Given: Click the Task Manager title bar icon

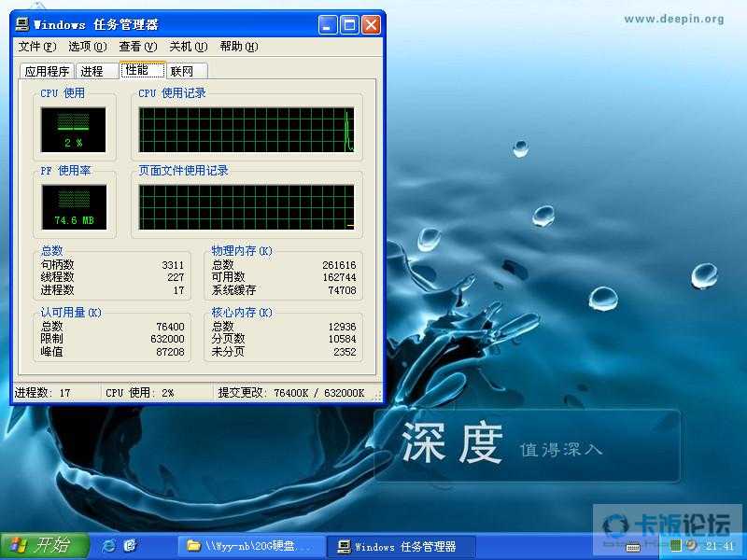Looking at the screenshot, I should click(22, 24).
